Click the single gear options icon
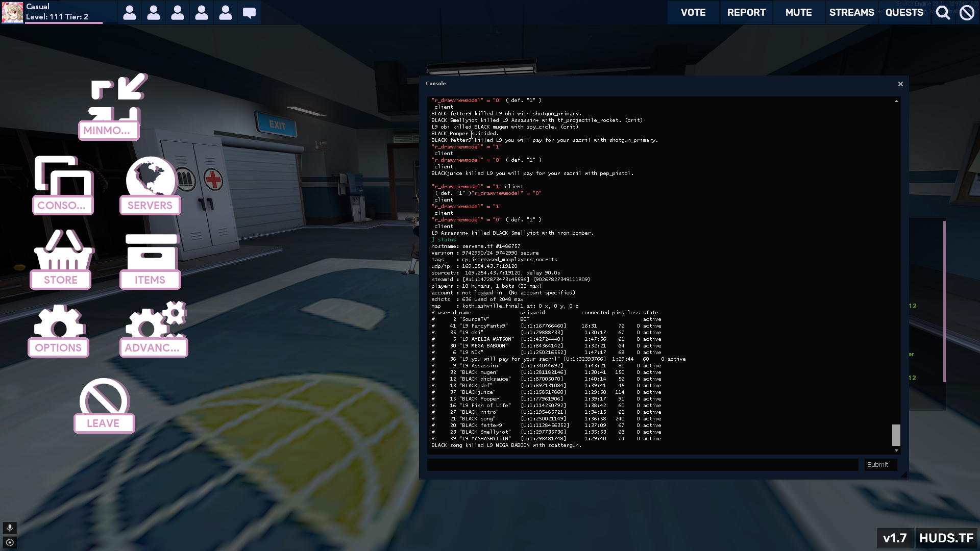The image size is (980, 551). 59,322
